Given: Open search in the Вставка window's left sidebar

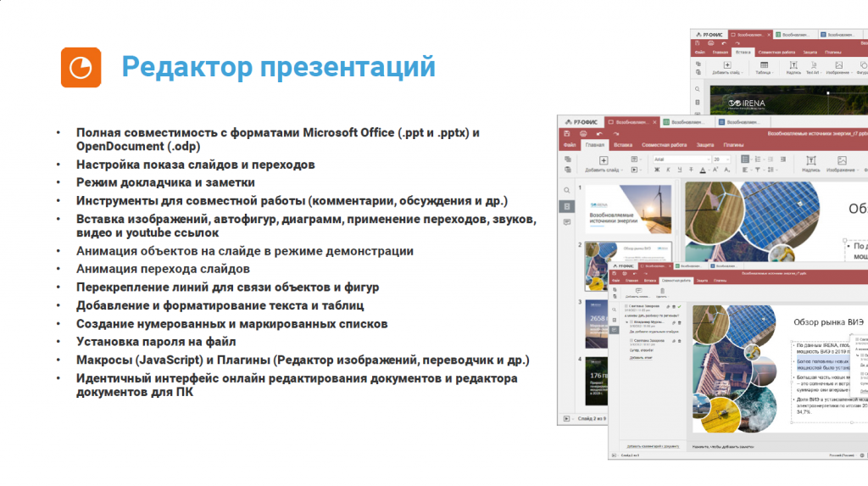Looking at the screenshot, I should click(x=698, y=89).
